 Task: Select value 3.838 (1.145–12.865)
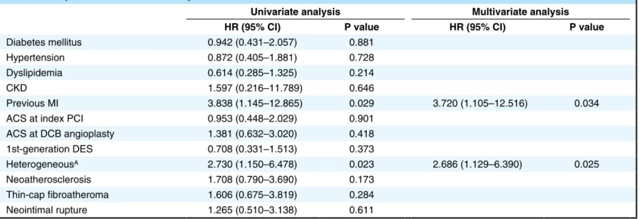pos(255,104)
